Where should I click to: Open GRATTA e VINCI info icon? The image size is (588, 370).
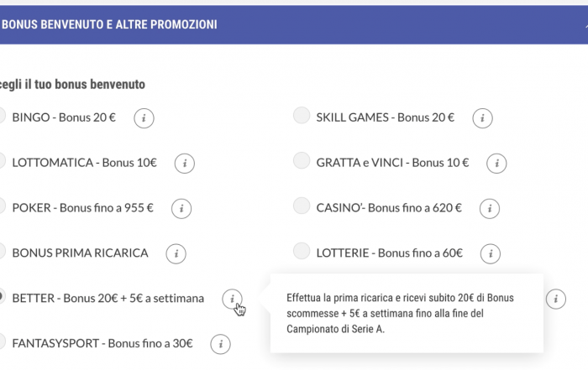pos(497,164)
